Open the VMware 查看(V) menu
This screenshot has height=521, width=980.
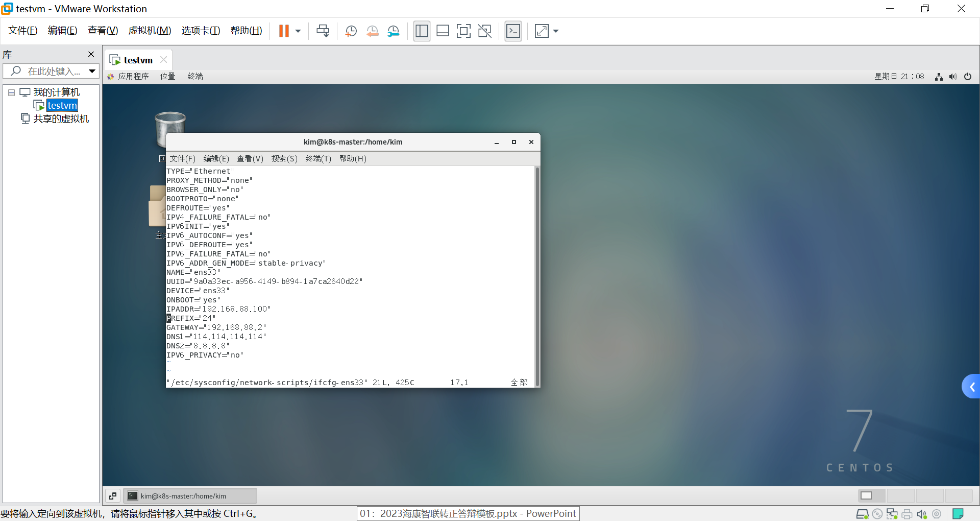[x=103, y=31]
